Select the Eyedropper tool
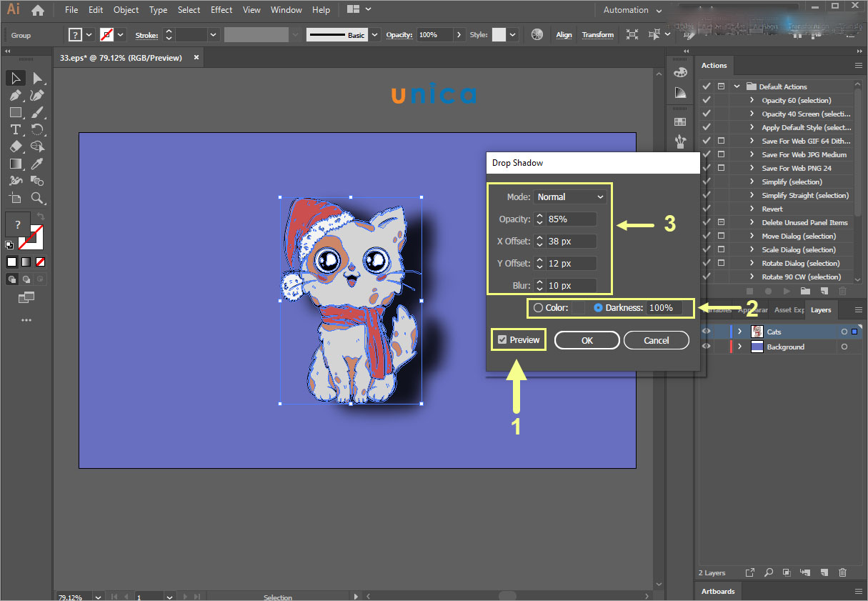The height and width of the screenshot is (601, 868). (37, 164)
